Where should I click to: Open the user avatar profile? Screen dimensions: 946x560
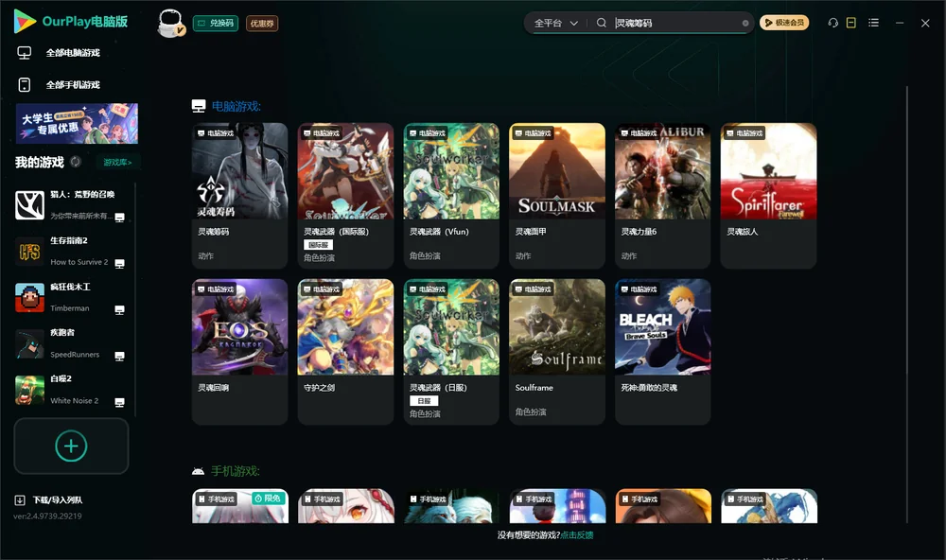pyautogui.click(x=170, y=23)
